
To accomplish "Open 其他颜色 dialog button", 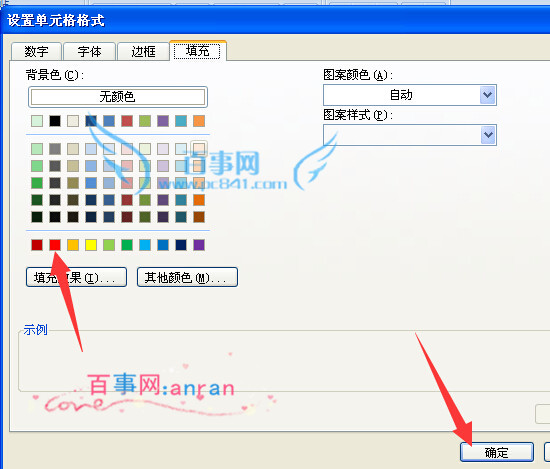I will click(187, 277).
